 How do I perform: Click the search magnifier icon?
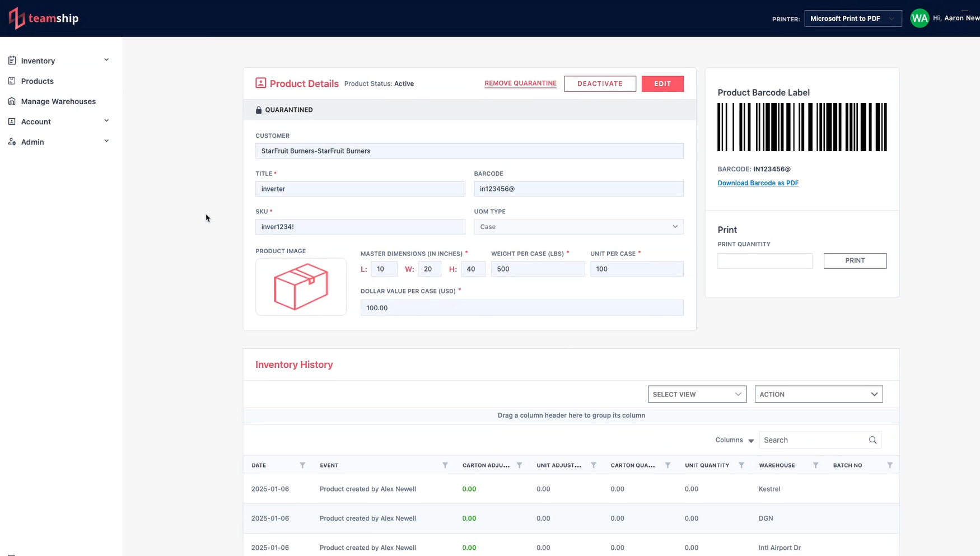click(x=872, y=440)
